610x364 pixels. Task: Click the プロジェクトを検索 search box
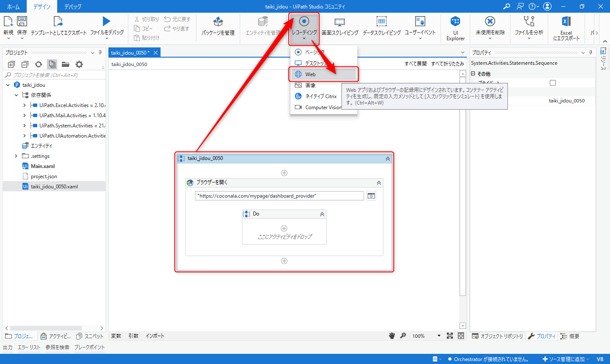(x=54, y=75)
